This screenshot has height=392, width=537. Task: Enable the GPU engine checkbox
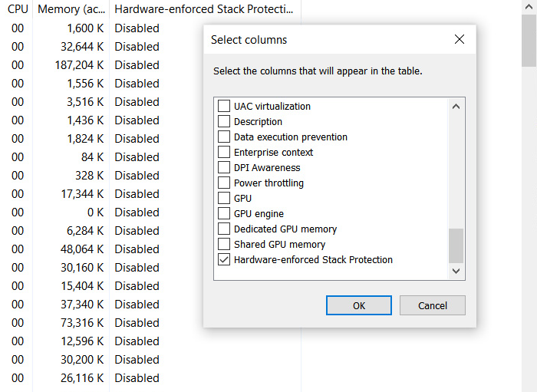(224, 214)
